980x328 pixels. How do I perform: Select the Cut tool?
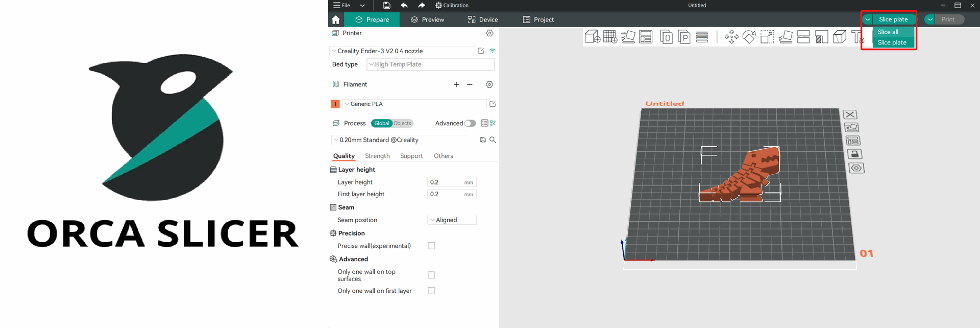click(803, 37)
